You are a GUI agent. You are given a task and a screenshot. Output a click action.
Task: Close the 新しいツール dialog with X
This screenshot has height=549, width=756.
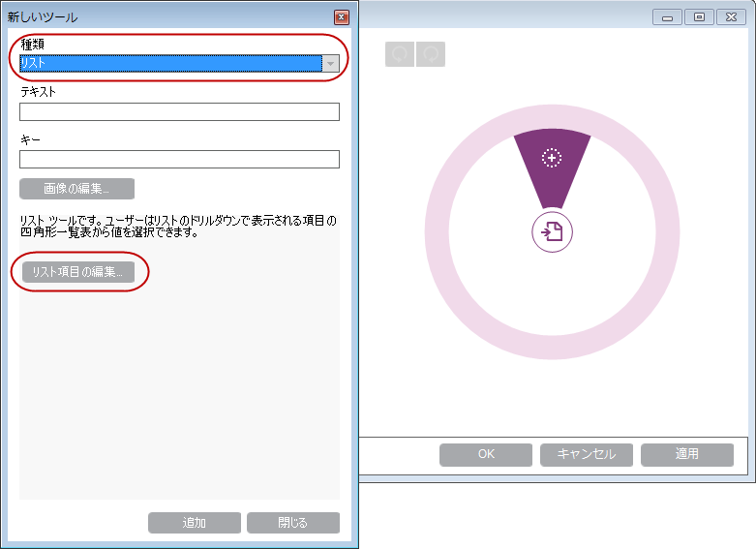point(342,17)
